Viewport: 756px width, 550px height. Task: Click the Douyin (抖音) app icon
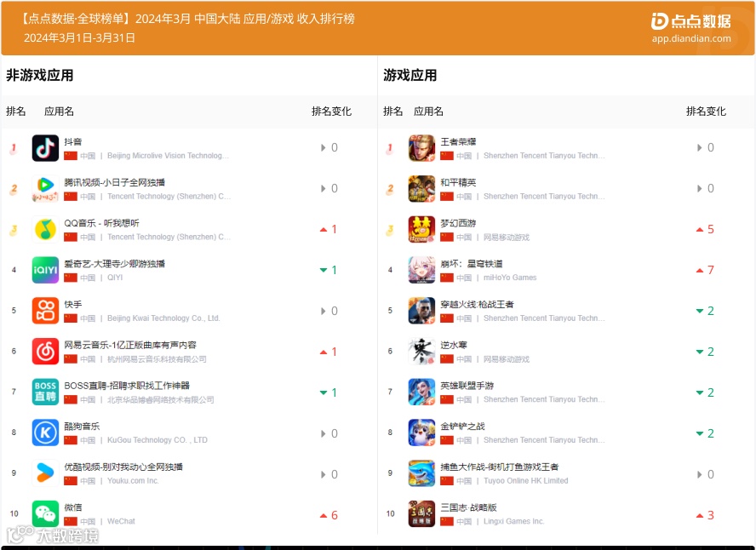[45, 148]
